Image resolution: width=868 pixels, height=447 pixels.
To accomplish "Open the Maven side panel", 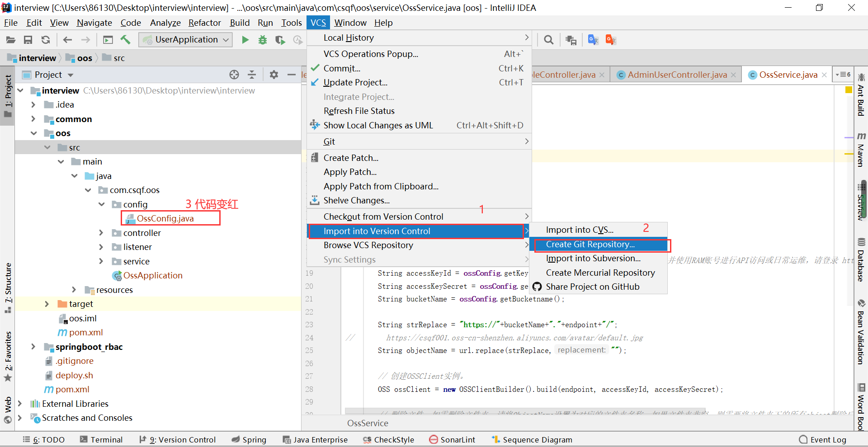I will coord(861,150).
